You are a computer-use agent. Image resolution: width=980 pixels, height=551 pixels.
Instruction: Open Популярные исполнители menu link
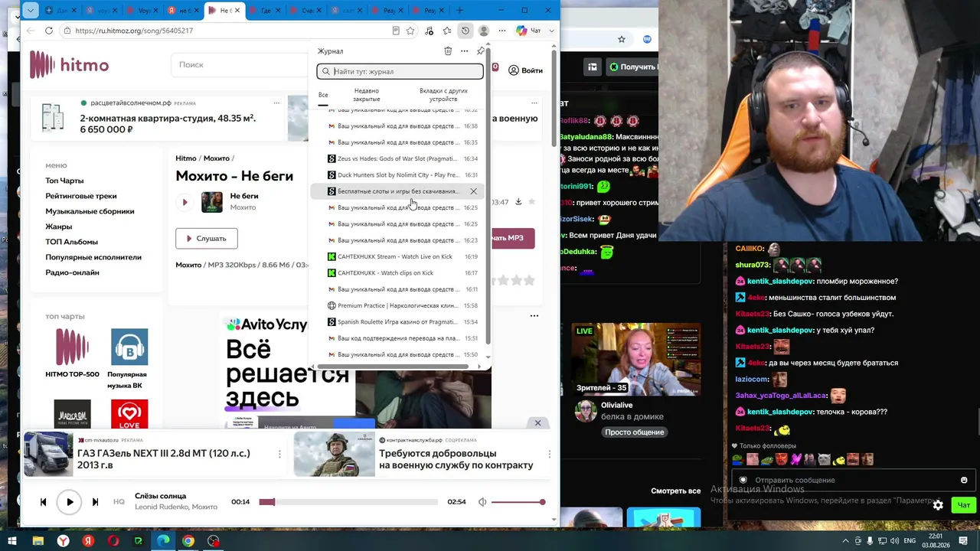click(93, 257)
